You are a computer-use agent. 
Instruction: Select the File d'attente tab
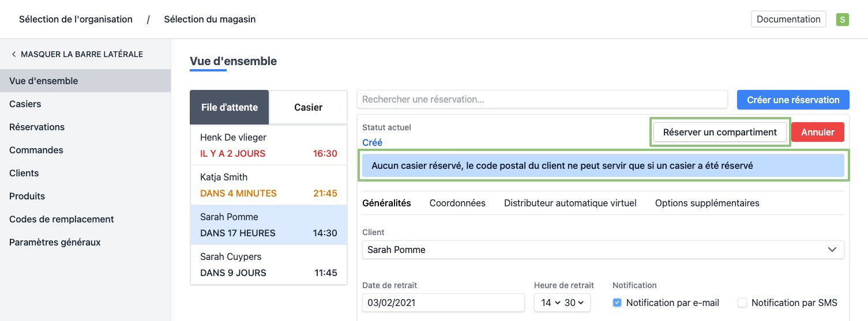[230, 107]
